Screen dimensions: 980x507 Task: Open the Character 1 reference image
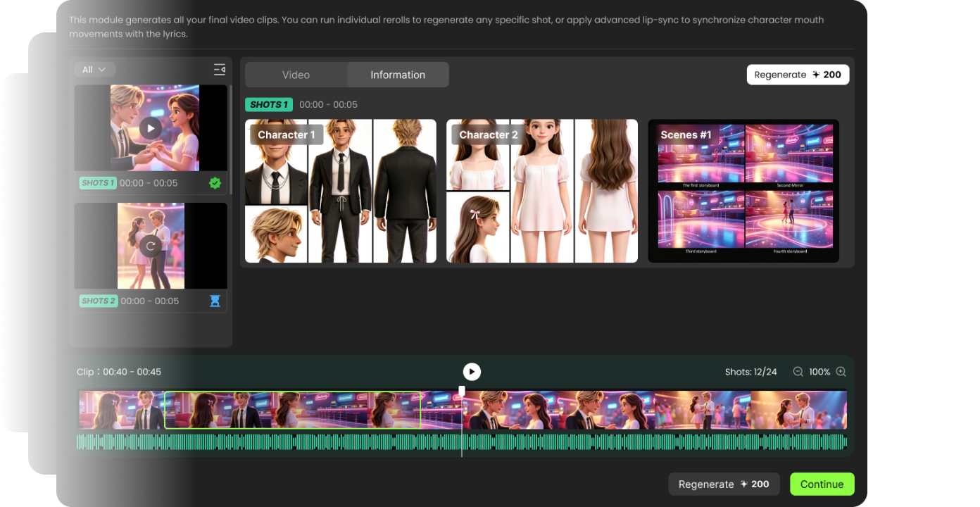(341, 191)
